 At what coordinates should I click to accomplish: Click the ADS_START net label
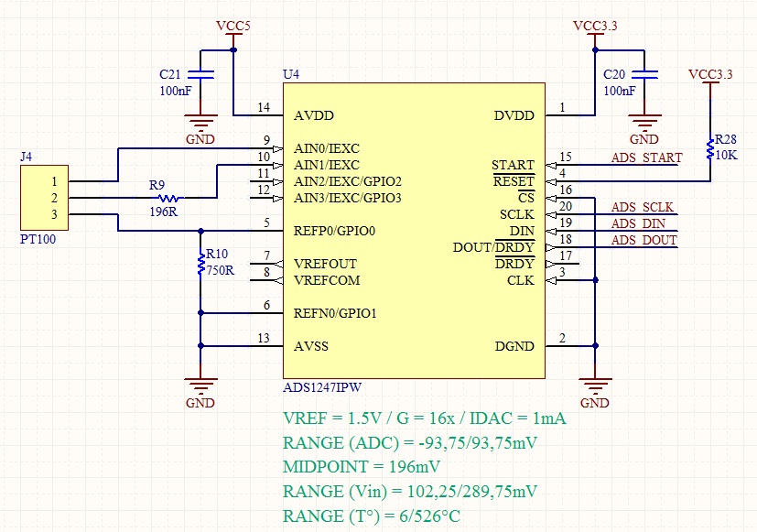[x=646, y=157]
